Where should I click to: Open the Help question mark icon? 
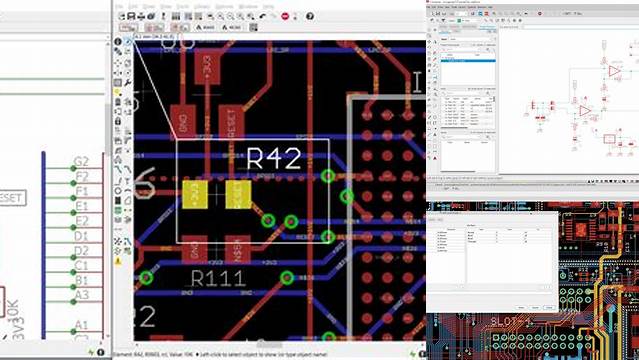click(310, 16)
